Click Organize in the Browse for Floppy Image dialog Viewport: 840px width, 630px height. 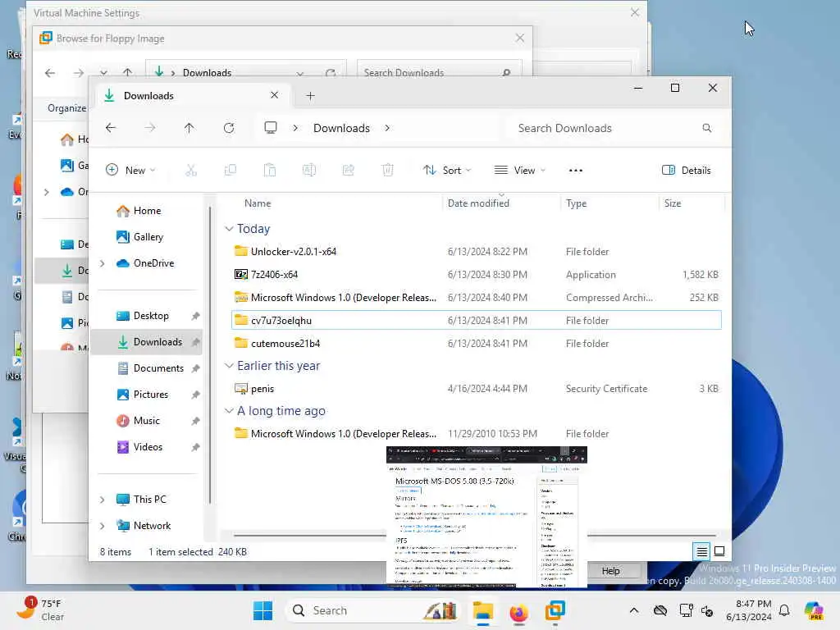click(x=66, y=108)
